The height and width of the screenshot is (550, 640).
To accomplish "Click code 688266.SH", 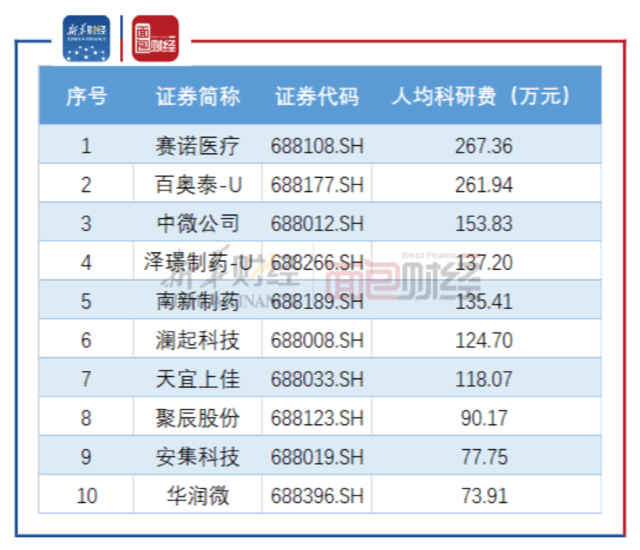I will 317,262.
